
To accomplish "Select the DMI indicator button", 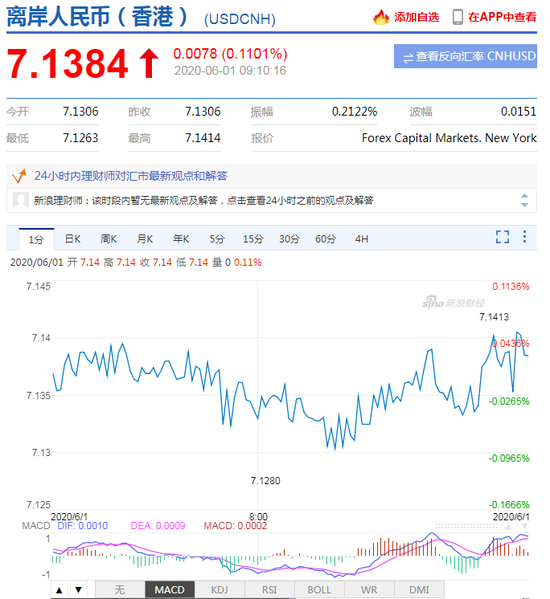I will [419, 590].
